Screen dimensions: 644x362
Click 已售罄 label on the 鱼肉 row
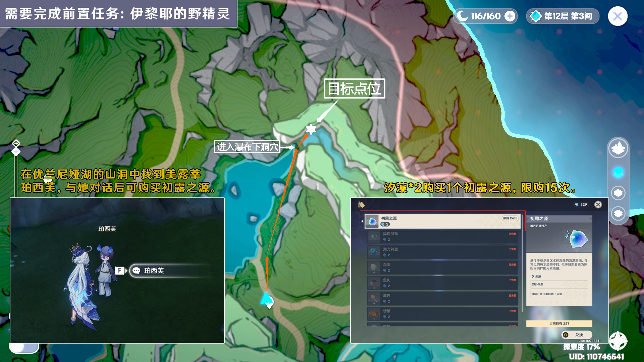(512, 280)
